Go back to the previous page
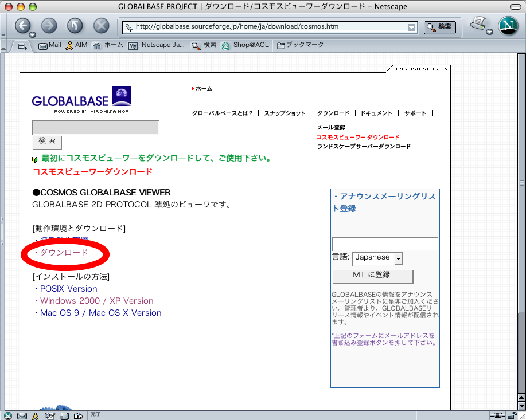The image size is (526, 420). [x=22, y=26]
